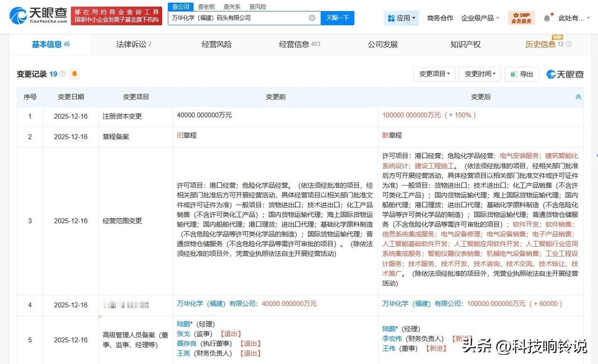Click the 40000.000000万元 value in row 1
The image size is (598, 364).
205,115
